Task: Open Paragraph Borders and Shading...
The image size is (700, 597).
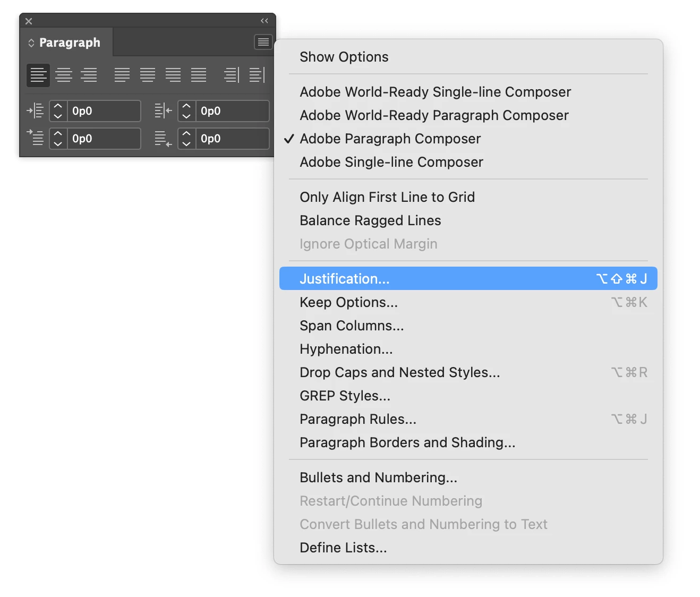Action: [468, 442]
